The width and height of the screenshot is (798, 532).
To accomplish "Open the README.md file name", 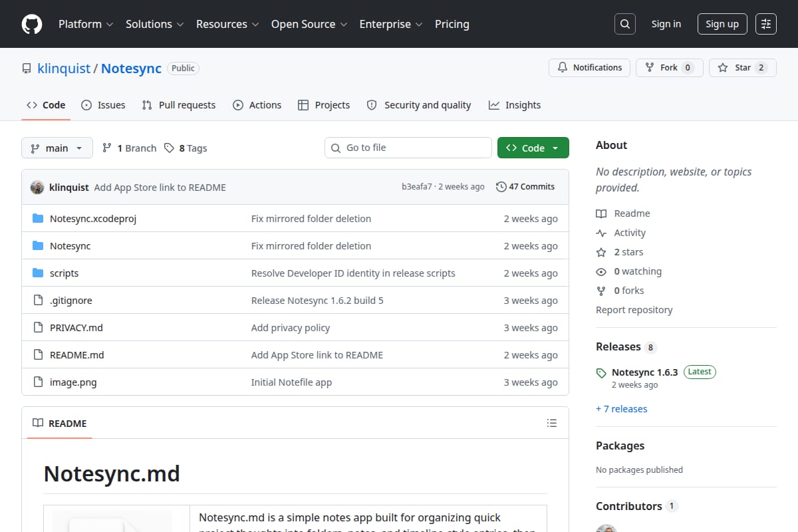I will [77, 355].
